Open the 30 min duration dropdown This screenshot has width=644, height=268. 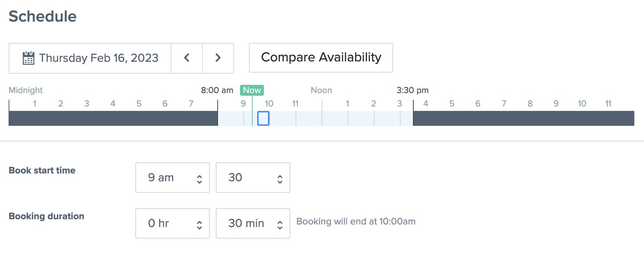253,223
